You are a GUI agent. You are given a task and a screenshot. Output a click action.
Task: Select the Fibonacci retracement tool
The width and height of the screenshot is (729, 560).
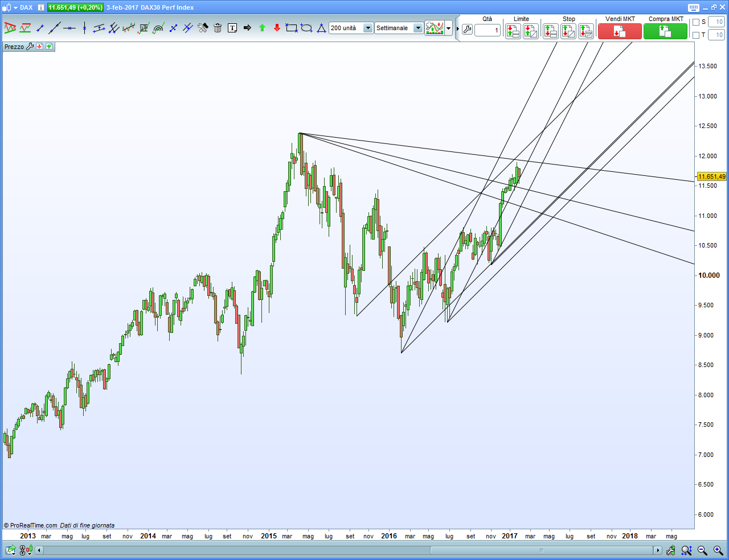pyautogui.click(x=144, y=28)
